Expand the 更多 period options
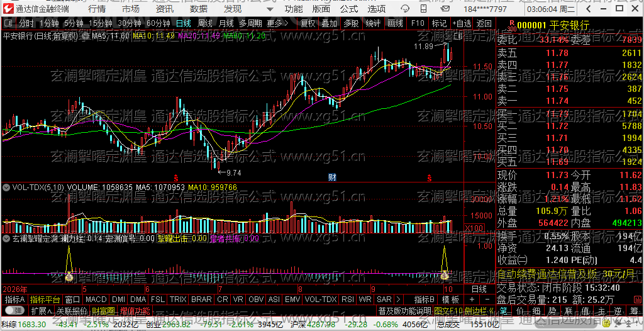Screen dimensions: 644x331 coord(277,24)
